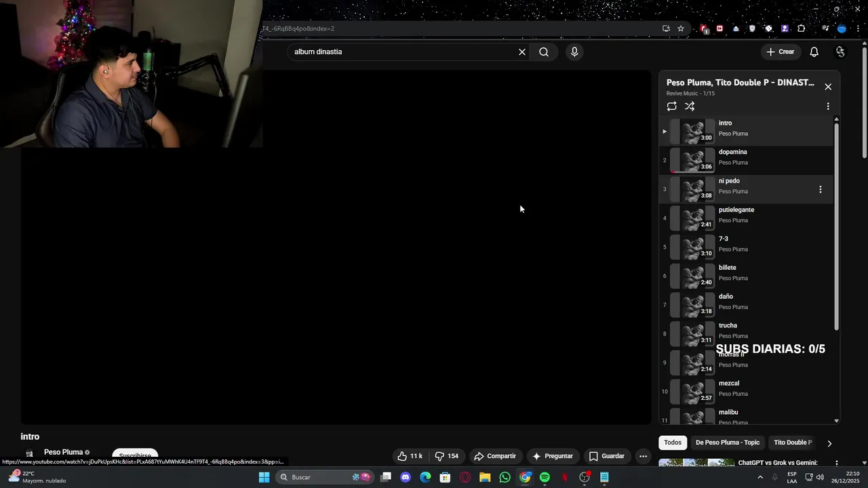868x488 pixels.
Task: Open Task View from taskbar
Action: pyautogui.click(x=386, y=477)
